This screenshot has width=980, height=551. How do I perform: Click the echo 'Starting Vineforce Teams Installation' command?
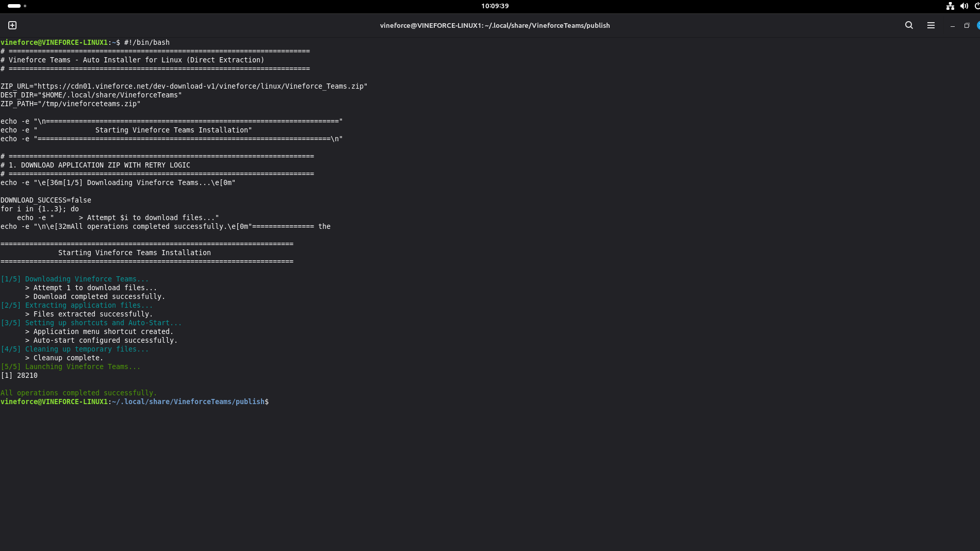pos(126,130)
